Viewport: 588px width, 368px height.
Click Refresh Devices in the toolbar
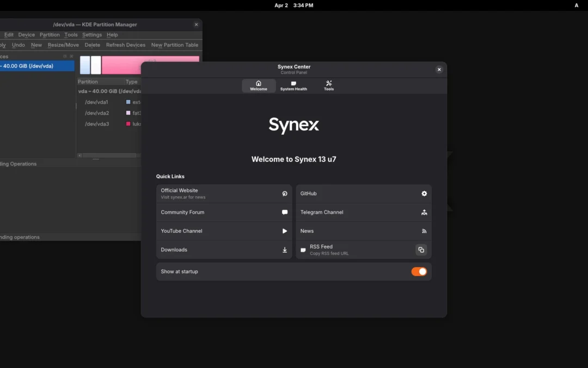126,45
